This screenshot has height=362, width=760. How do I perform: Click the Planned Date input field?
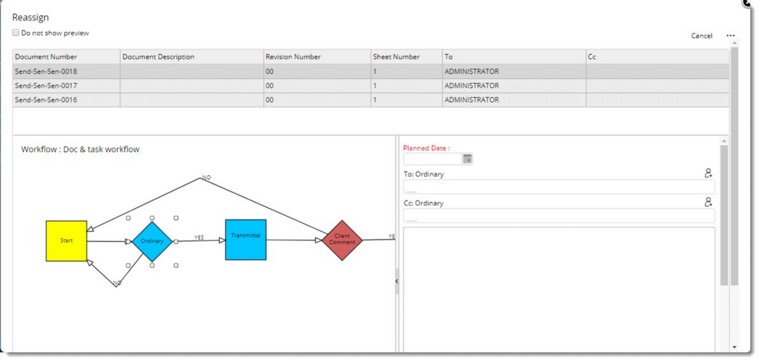(x=433, y=158)
